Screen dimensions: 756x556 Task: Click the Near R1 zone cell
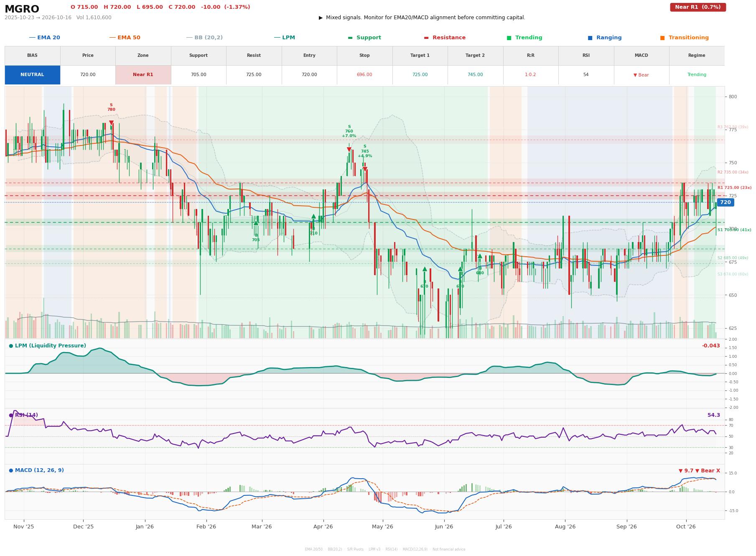coord(143,75)
